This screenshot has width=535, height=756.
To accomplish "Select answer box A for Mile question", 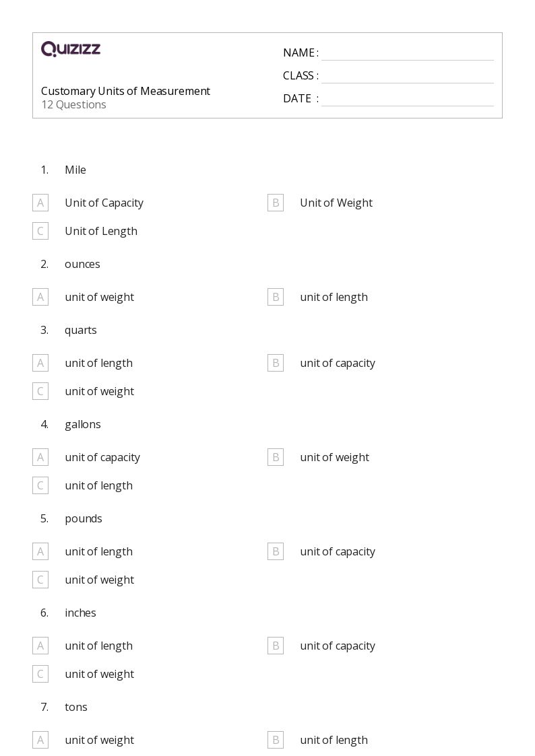I will [40, 203].
